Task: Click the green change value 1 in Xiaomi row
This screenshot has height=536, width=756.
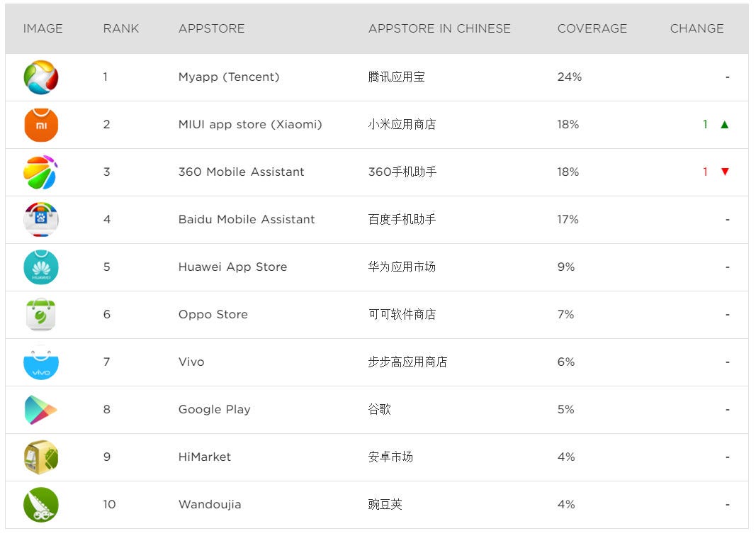Action: pos(705,125)
